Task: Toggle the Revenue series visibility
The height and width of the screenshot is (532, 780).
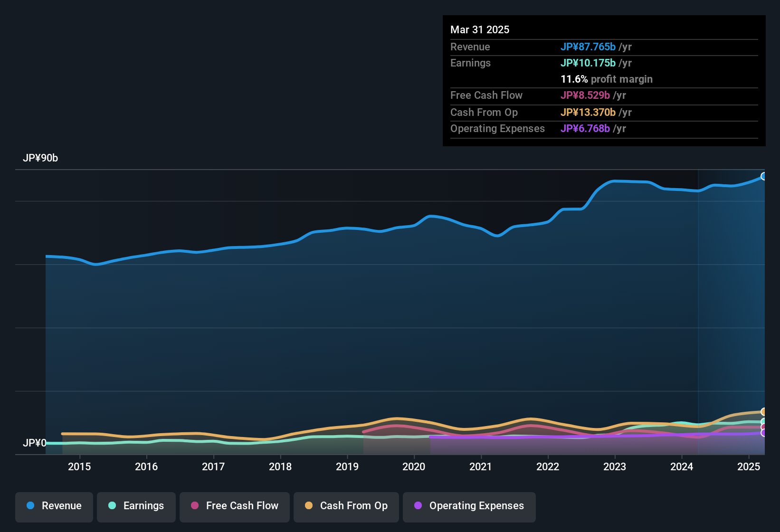Action: (x=54, y=506)
